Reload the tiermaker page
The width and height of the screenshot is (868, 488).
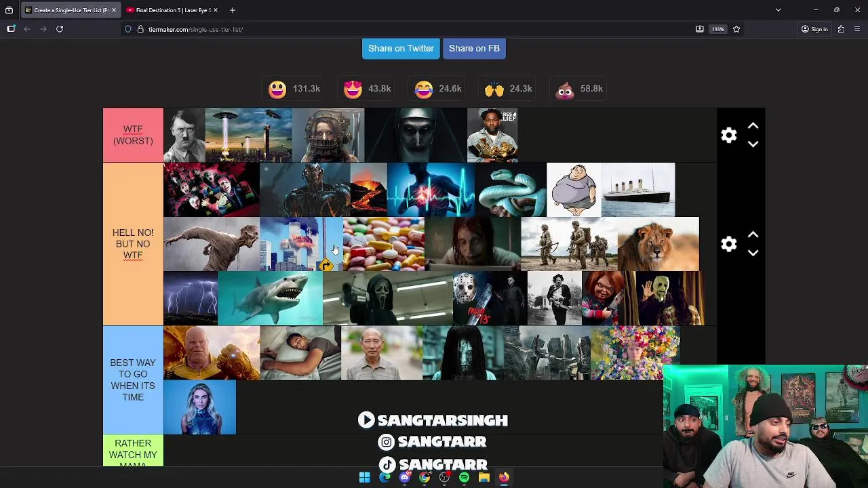coord(60,29)
